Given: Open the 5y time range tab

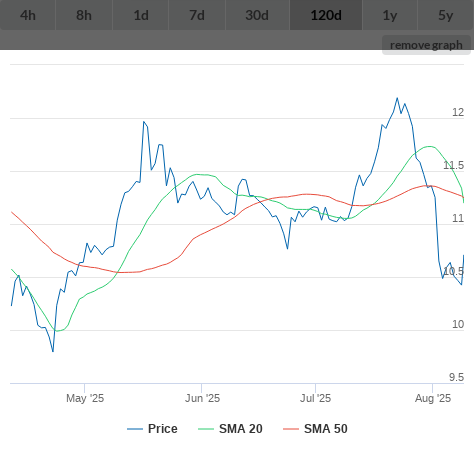Looking at the screenshot, I should click(x=446, y=15).
